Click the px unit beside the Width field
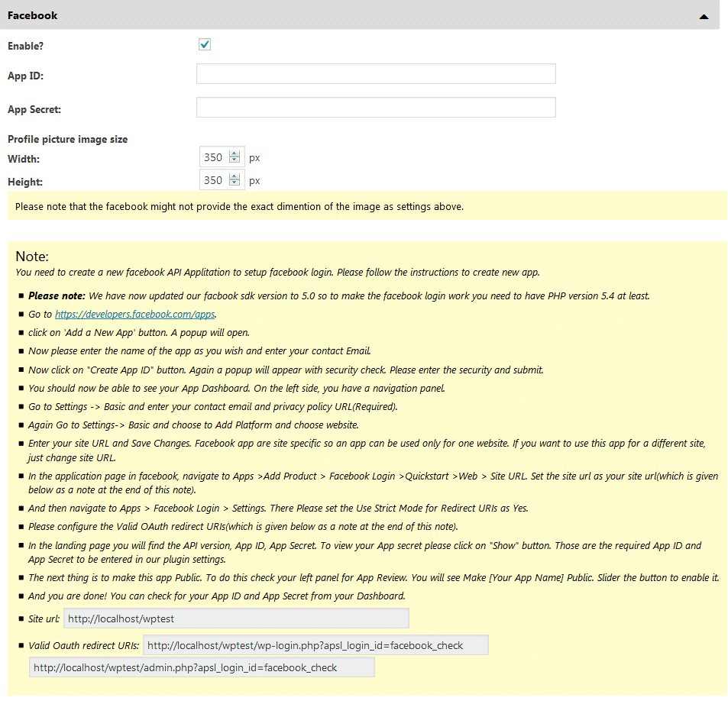Image resolution: width=728 pixels, height=704 pixels. point(254,158)
